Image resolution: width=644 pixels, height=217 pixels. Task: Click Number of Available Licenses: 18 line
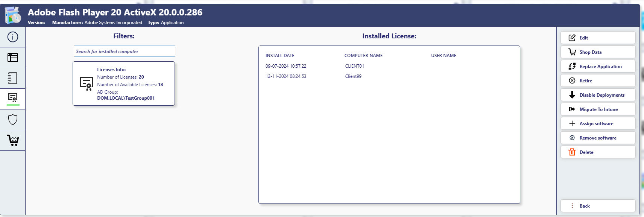coord(130,85)
